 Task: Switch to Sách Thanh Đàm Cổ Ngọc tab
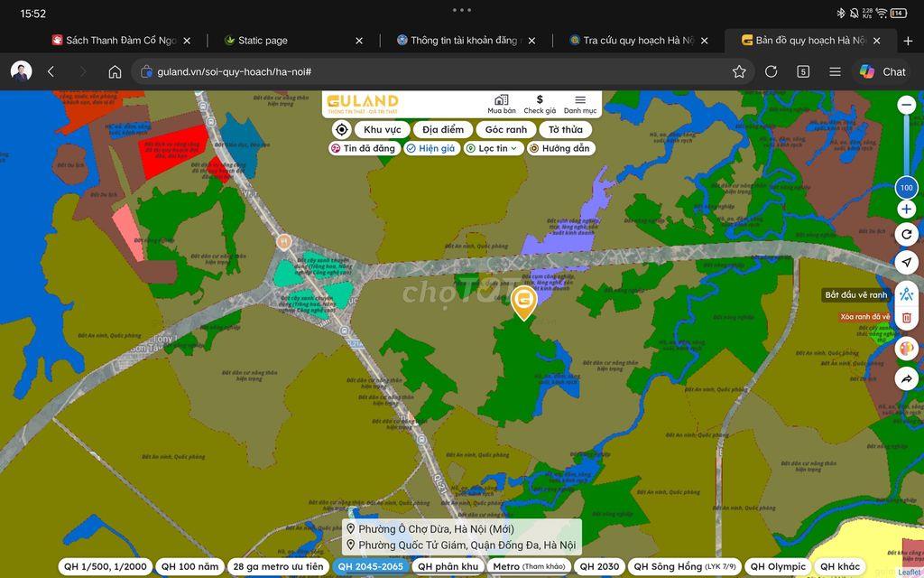(x=120, y=41)
